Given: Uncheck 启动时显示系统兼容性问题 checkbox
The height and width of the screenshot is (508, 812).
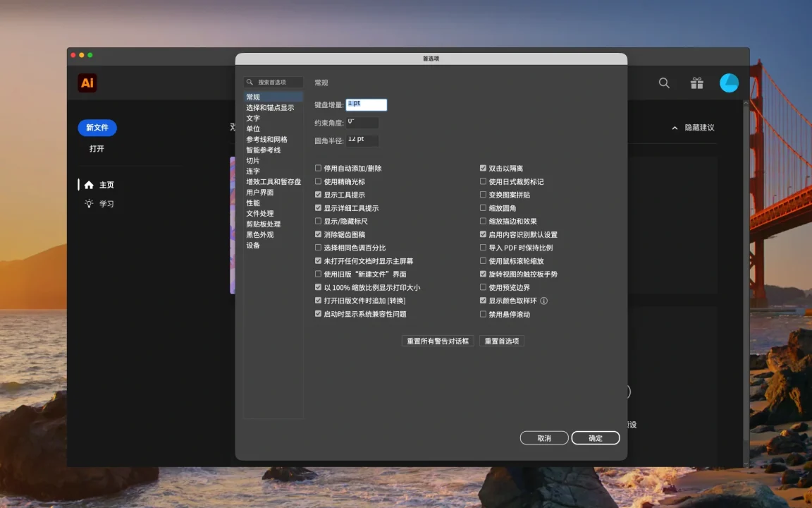Looking at the screenshot, I should (x=318, y=313).
